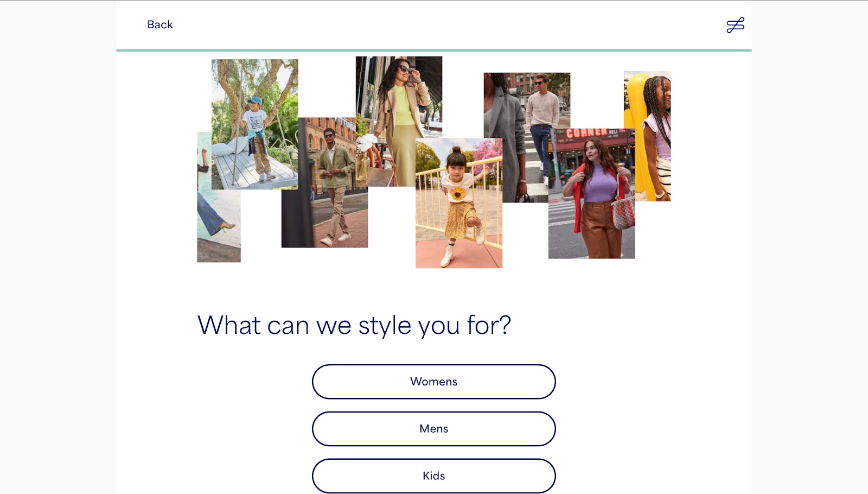The image size is (868, 494).
Task: Choose the Womens styling option
Action: tap(434, 382)
